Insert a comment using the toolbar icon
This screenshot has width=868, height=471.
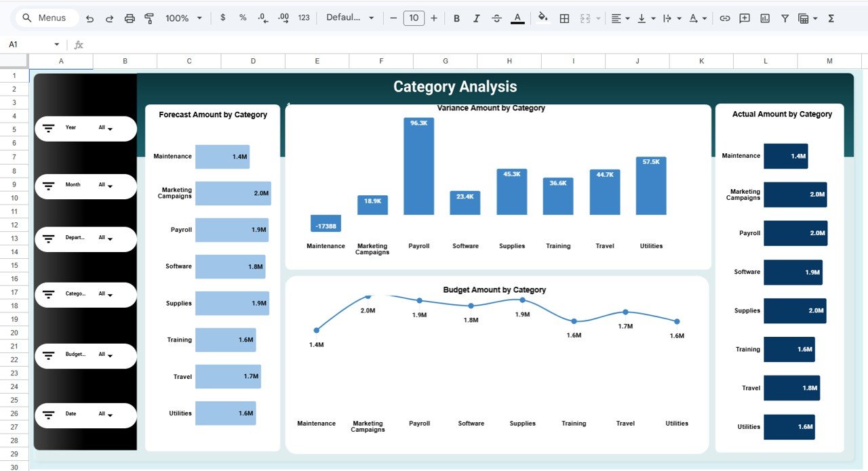click(744, 18)
